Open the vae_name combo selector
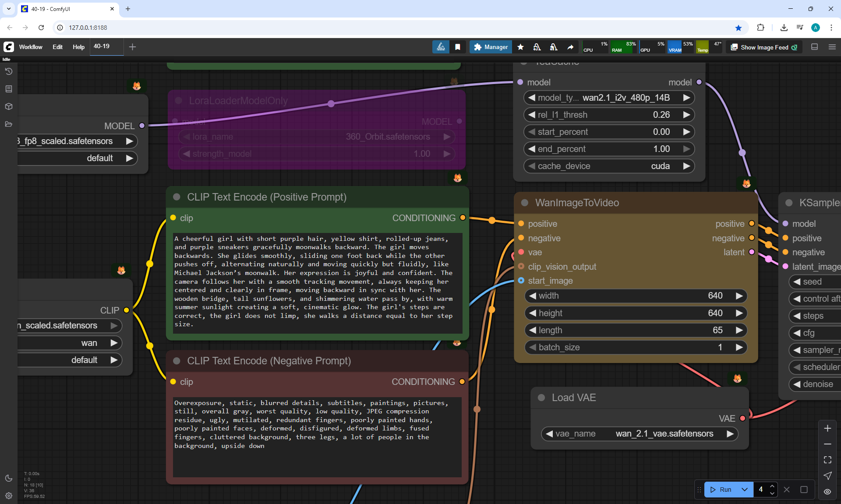841x504 pixels. (640, 434)
